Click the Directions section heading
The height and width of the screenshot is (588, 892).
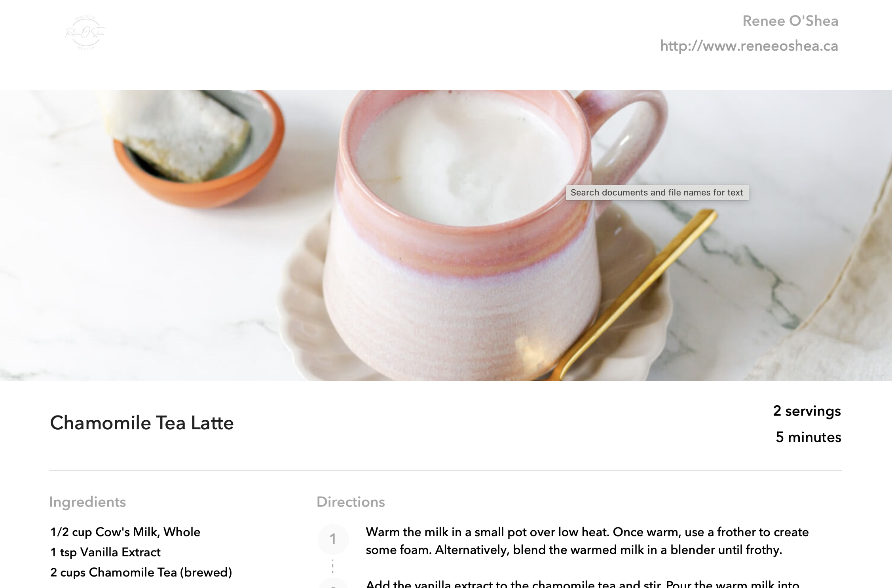pos(351,502)
